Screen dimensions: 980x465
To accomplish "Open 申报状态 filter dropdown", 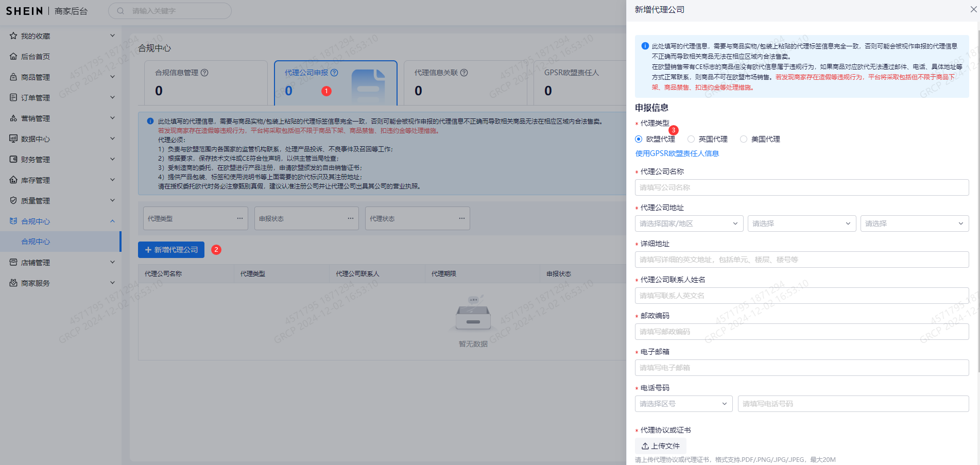I will 306,218.
